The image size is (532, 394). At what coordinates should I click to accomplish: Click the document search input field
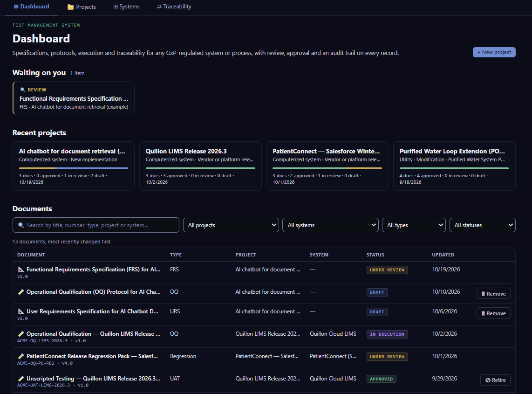96,225
